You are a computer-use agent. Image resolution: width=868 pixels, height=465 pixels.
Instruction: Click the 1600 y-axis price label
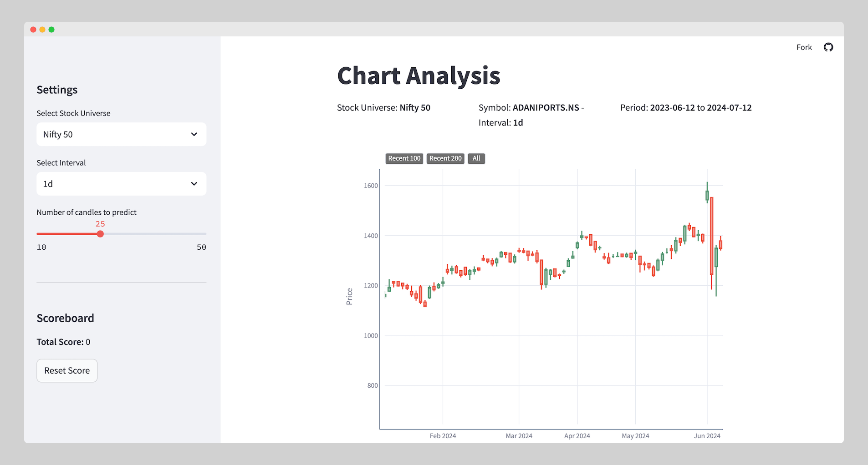pos(371,186)
